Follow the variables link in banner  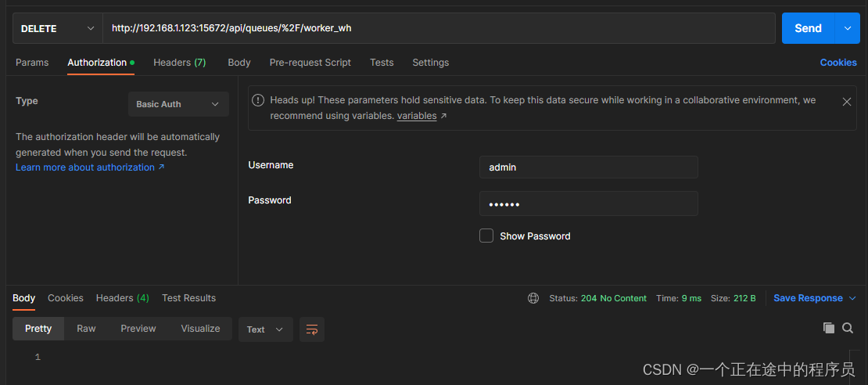(421, 117)
